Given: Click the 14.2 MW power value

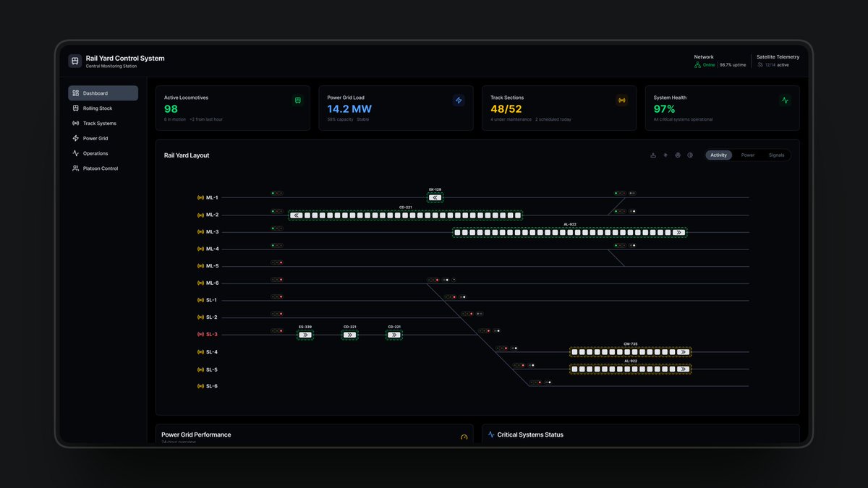Looking at the screenshot, I should [349, 109].
